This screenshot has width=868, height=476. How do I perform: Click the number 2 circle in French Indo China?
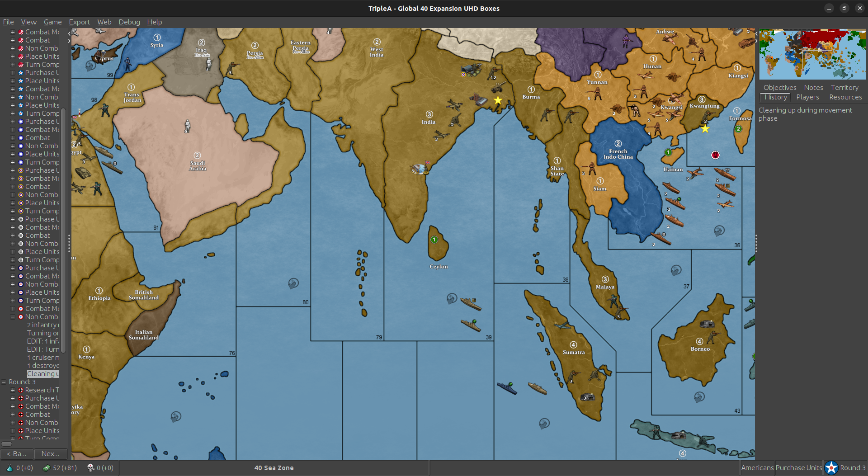pyautogui.click(x=618, y=144)
